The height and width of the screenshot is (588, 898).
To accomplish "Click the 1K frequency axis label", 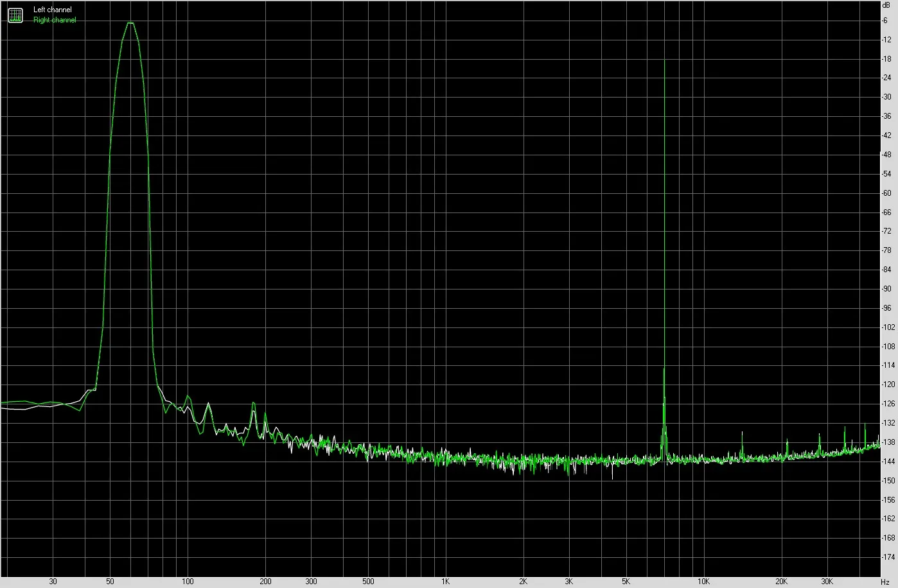I will pos(445,582).
